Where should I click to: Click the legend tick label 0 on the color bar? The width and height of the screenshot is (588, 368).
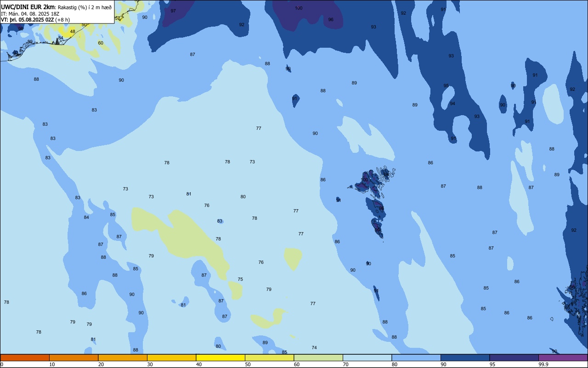[x=2, y=364]
